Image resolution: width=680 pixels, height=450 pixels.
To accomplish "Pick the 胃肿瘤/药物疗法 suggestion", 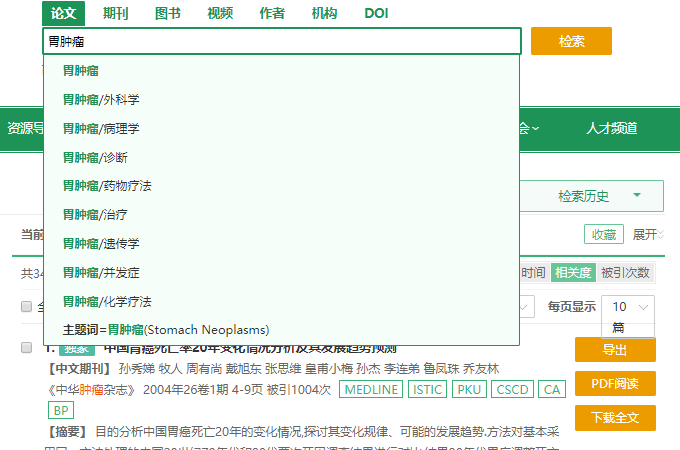I will pos(106,186).
